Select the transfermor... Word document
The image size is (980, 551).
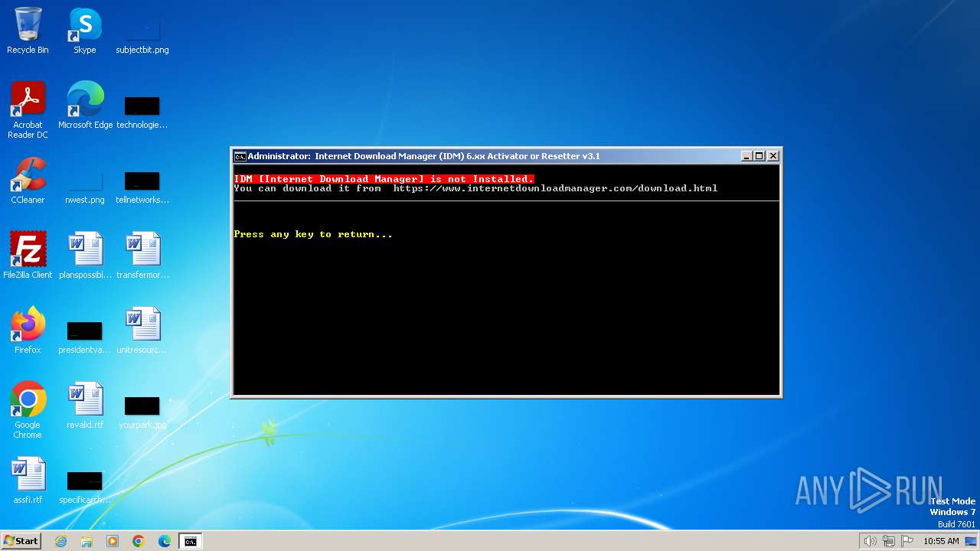coord(142,256)
